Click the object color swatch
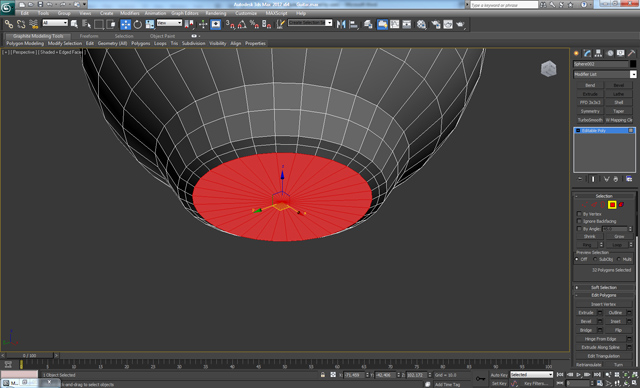The width and height of the screenshot is (640, 388). [x=633, y=64]
